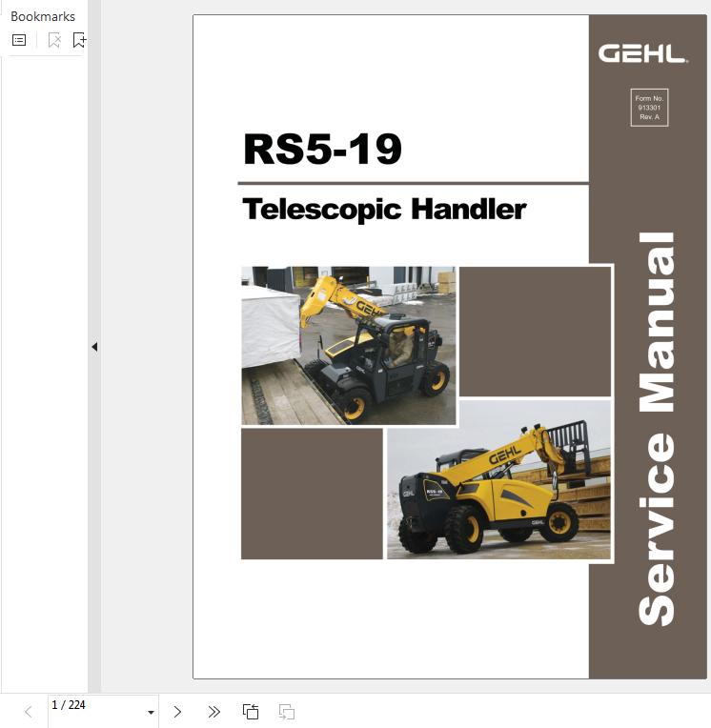Go to the previous page arrow

pyautogui.click(x=29, y=712)
